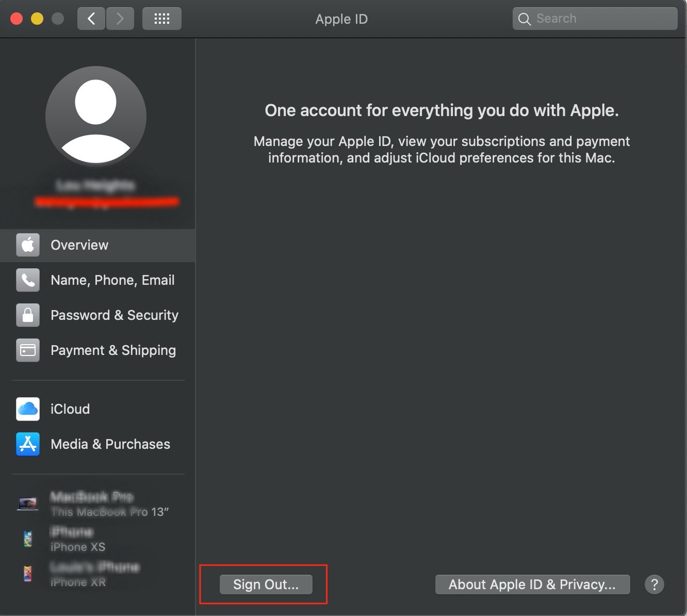This screenshot has height=616, width=687.
Task: Click the credit card payment icon
Action: click(28, 350)
